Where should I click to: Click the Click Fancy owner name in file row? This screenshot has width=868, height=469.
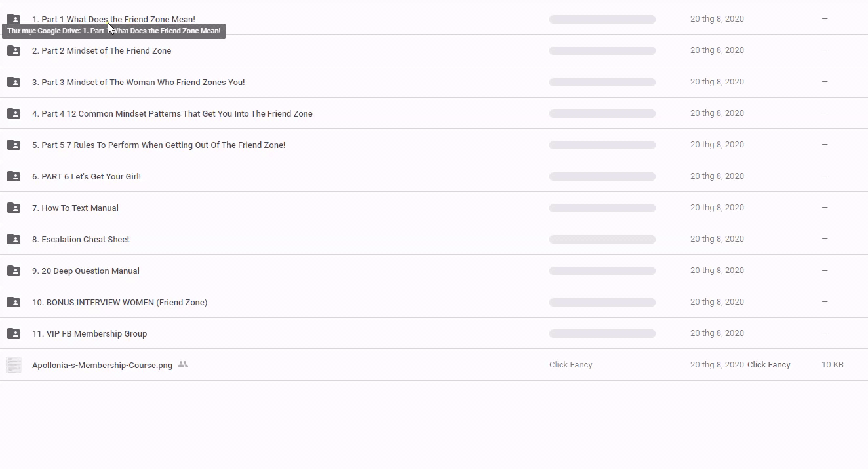(x=571, y=365)
